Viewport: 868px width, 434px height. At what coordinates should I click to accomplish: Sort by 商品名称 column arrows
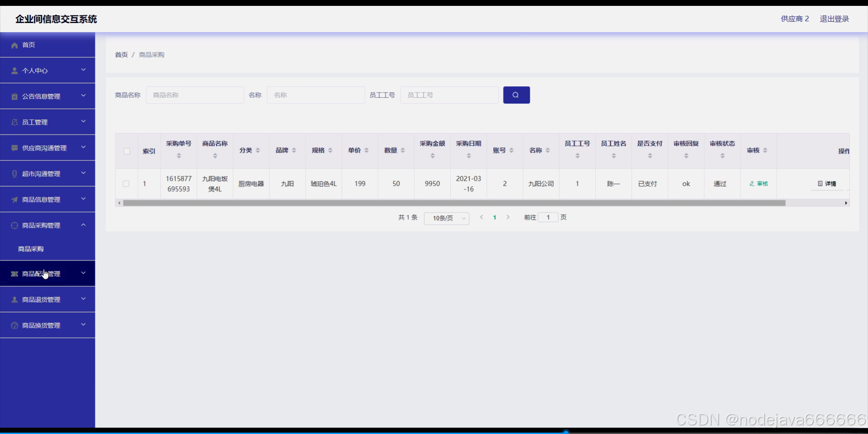pyautogui.click(x=215, y=156)
